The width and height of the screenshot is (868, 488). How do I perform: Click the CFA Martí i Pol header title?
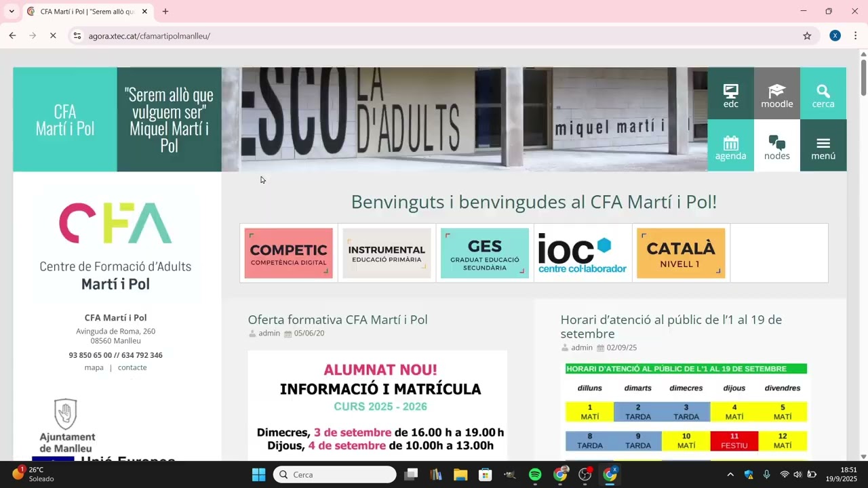[65, 120]
